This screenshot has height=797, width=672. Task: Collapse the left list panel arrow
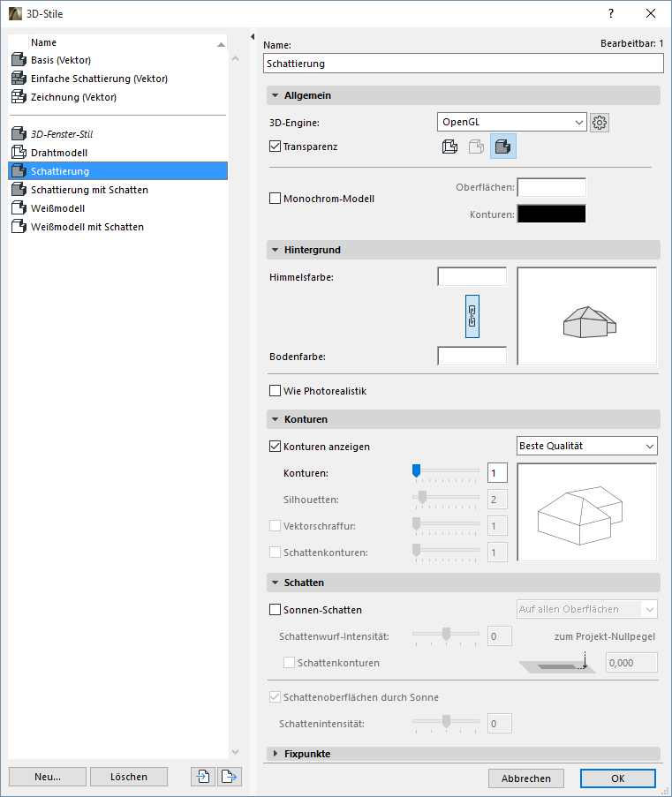(253, 36)
